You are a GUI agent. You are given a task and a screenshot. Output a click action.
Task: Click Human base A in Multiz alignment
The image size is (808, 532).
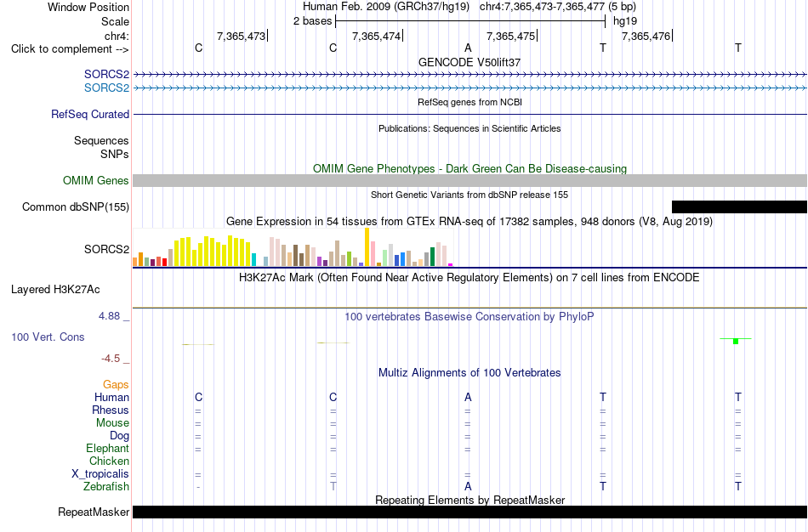click(x=468, y=397)
